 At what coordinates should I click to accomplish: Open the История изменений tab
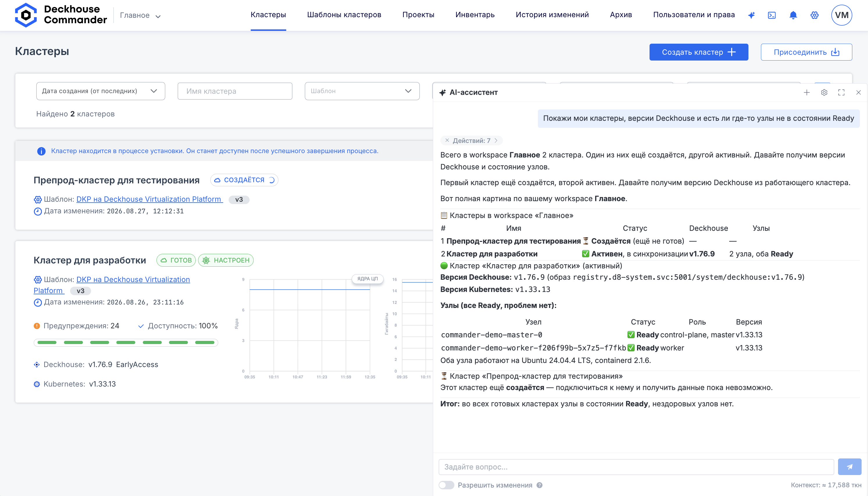pyautogui.click(x=552, y=15)
